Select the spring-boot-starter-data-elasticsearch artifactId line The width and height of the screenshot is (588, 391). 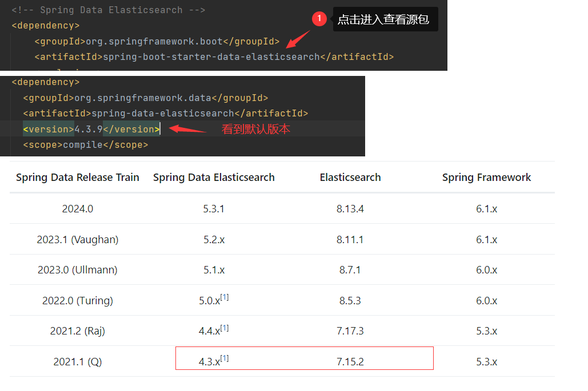tap(214, 57)
